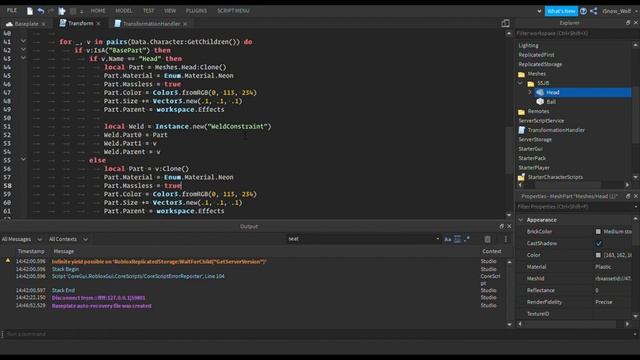Image resolution: width=640 pixels, height=360 pixels.
Task: Switch to the HOME ribbon tab
Action: click(x=98, y=11)
